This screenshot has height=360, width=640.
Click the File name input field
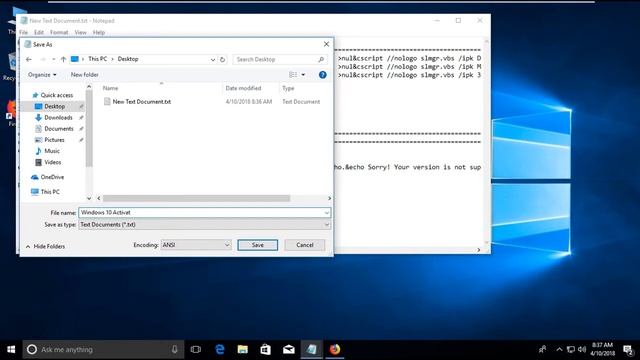(x=201, y=213)
